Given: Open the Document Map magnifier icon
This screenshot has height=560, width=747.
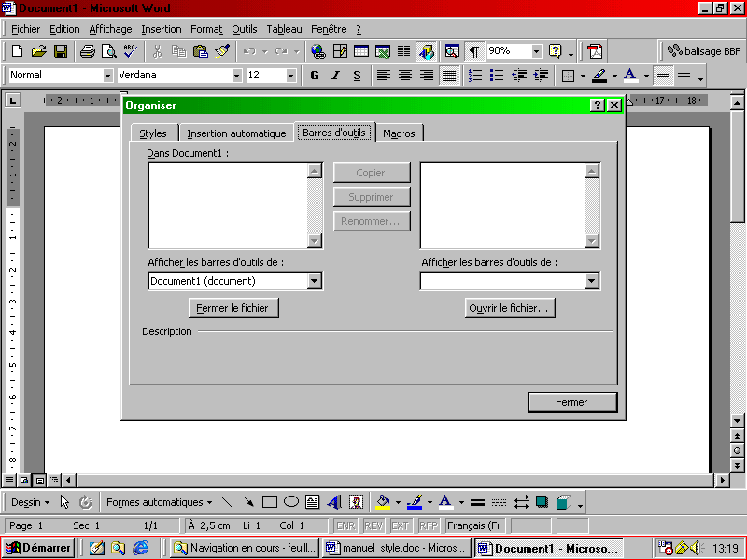Looking at the screenshot, I should [452, 51].
